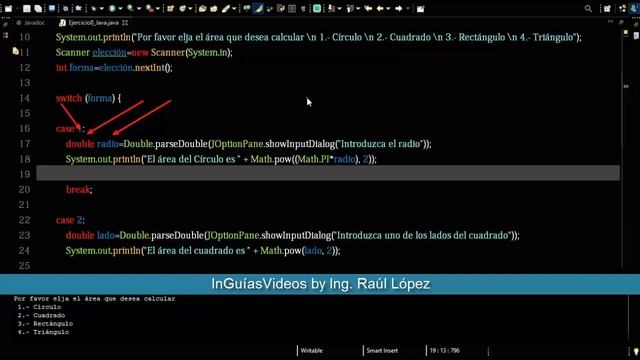The width and height of the screenshot is (640, 360).
Task: Open the Coverage dropdown arrow
Action: tap(139, 8)
